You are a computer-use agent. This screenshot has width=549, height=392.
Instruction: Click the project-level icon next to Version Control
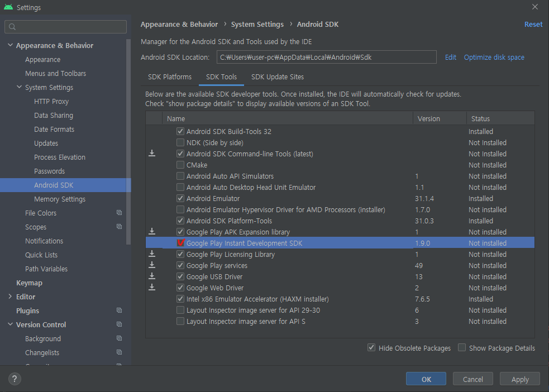119,324
